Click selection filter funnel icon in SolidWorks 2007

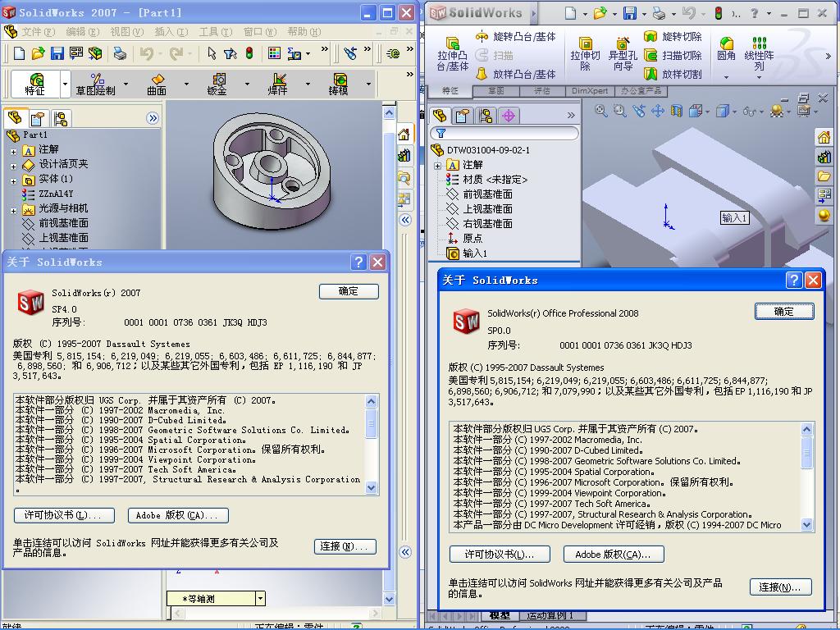coord(231,53)
